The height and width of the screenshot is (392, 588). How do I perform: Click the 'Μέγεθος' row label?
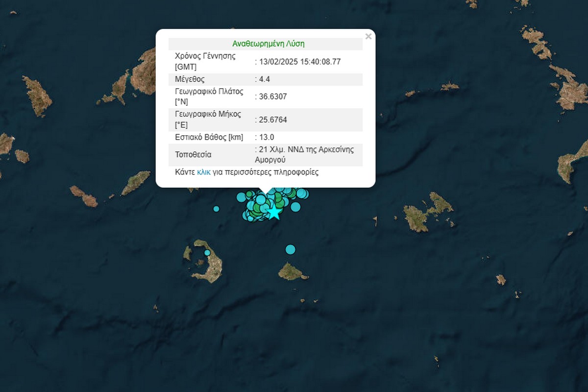click(190, 79)
